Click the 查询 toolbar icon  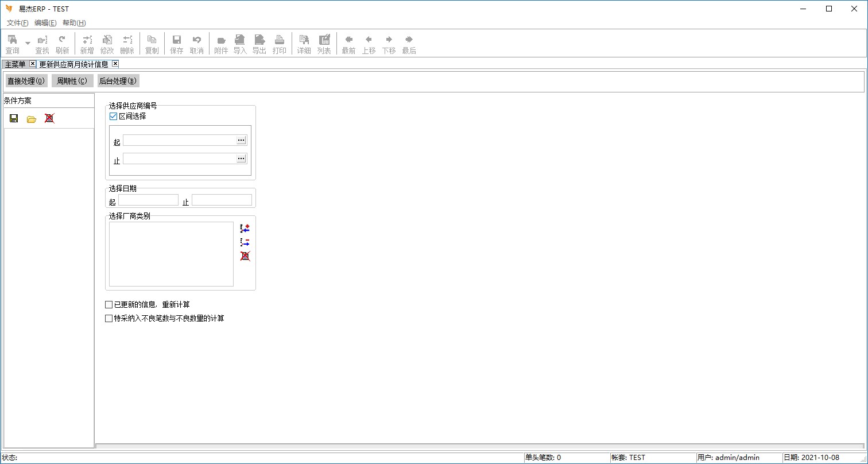(12, 44)
